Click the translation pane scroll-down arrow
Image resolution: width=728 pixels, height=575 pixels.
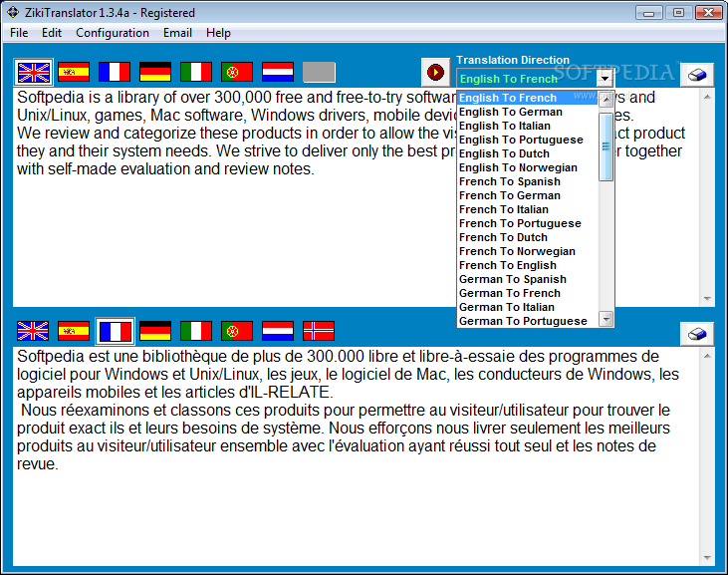point(707,558)
